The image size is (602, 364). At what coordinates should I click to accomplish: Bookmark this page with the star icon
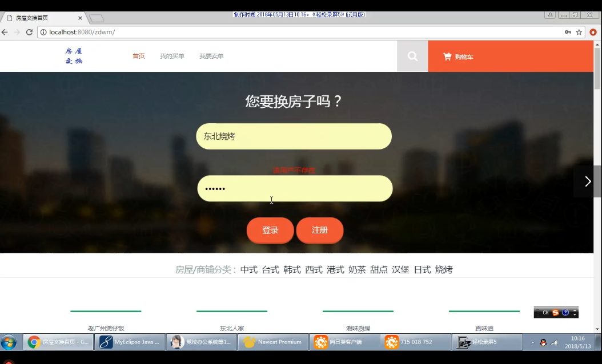pos(579,32)
